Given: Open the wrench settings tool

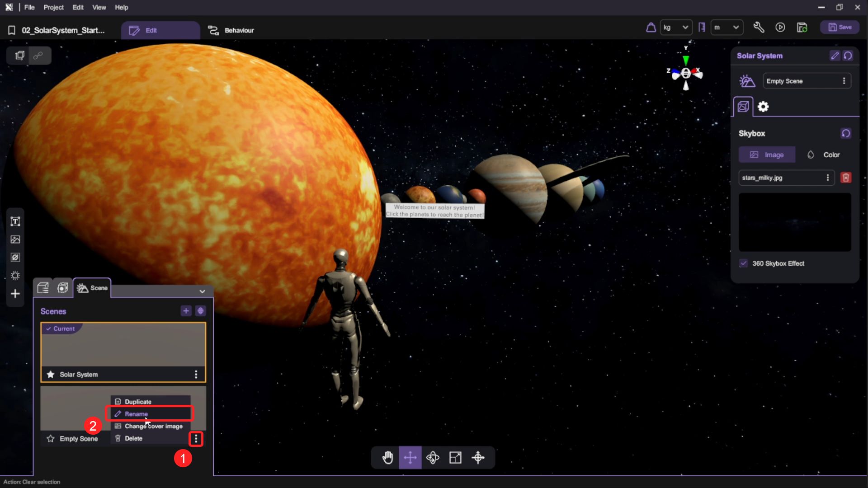Looking at the screenshot, I should [x=759, y=28].
